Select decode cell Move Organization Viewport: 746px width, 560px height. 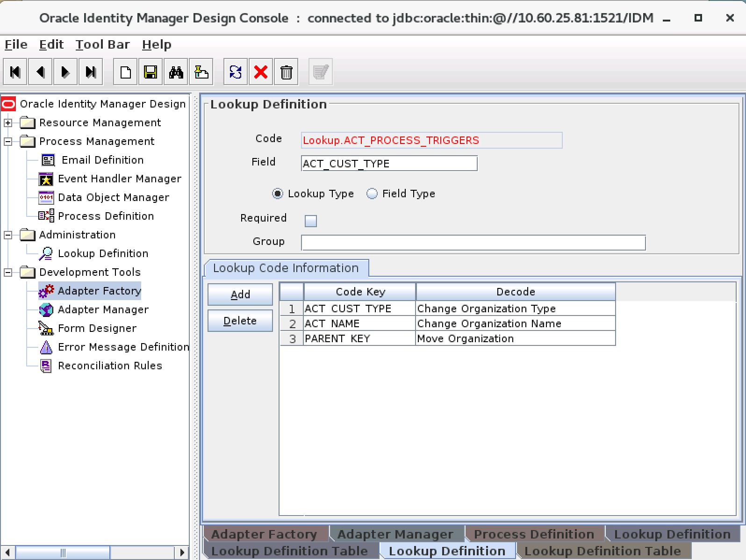pos(516,338)
